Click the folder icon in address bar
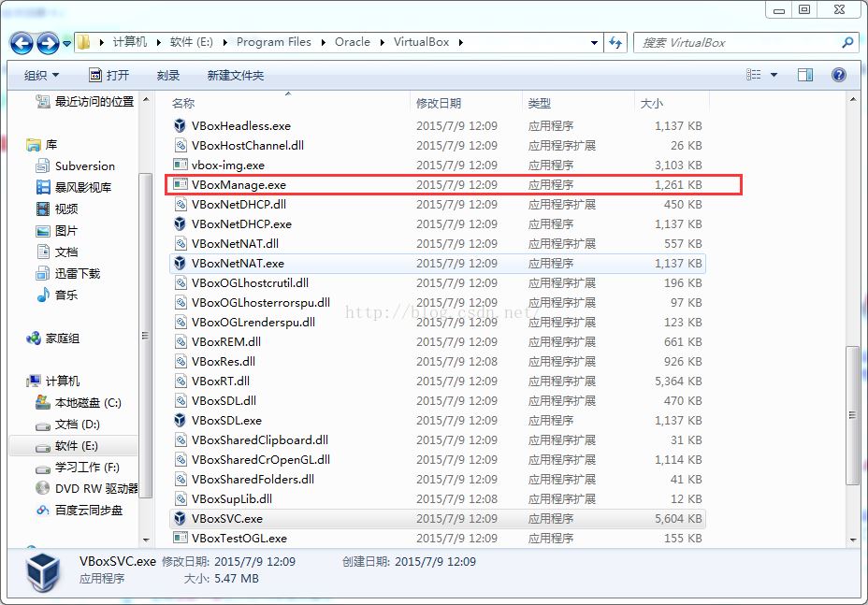Image resolution: width=868 pixels, height=605 pixels. (x=83, y=42)
